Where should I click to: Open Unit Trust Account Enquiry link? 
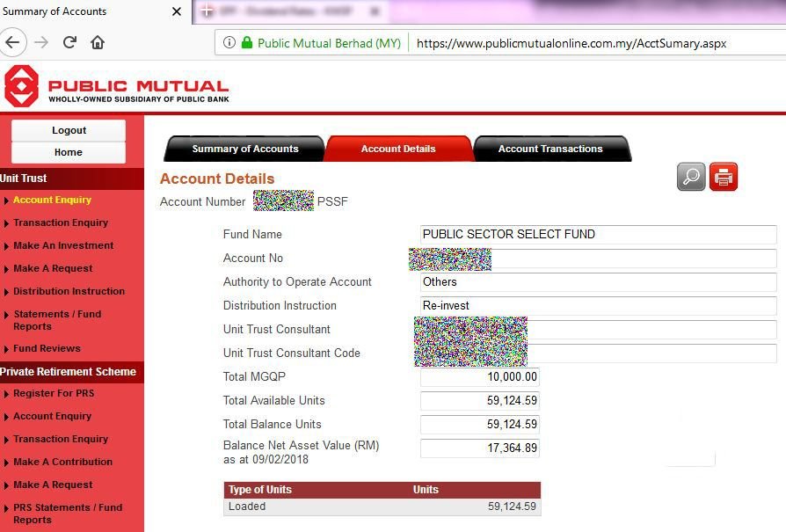point(52,200)
